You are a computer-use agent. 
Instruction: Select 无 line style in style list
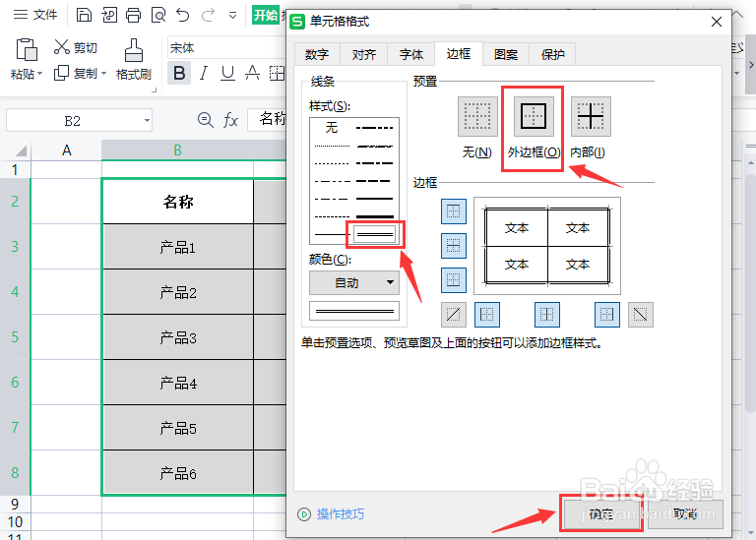tap(332, 127)
